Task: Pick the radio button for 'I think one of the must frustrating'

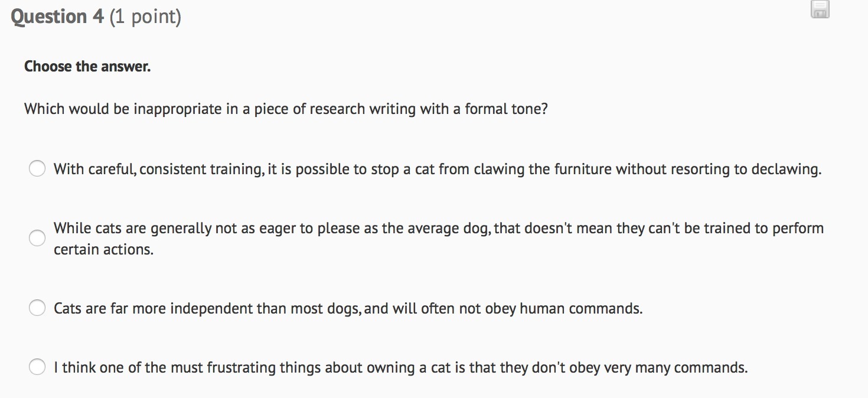Action: 37,367
